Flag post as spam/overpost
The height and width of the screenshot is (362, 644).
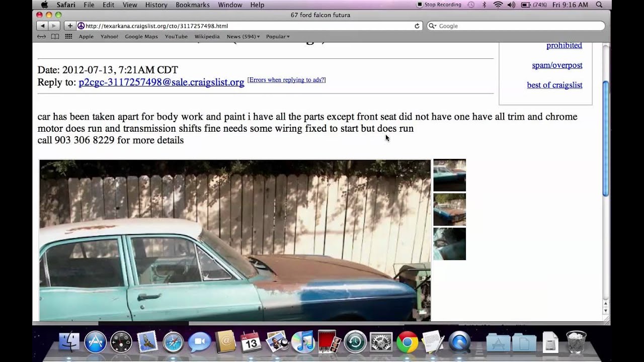(557, 65)
